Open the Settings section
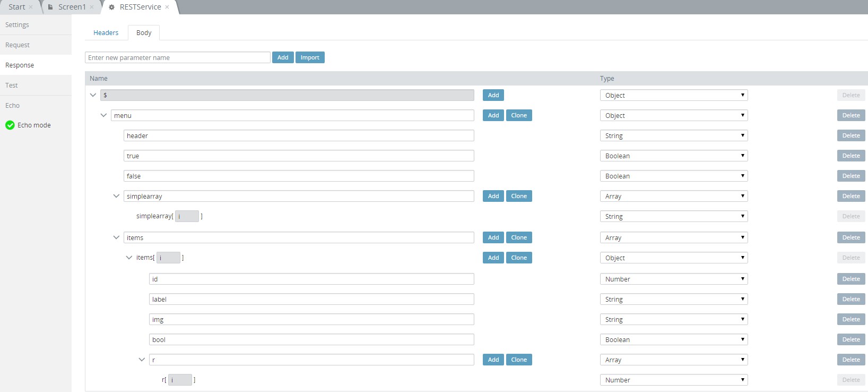868x392 pixels. tap(36, 25)
